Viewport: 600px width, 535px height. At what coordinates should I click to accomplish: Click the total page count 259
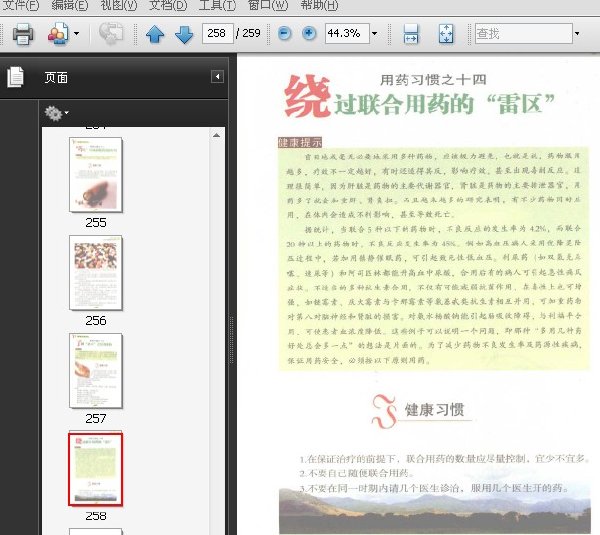click(x=251, y=33)
